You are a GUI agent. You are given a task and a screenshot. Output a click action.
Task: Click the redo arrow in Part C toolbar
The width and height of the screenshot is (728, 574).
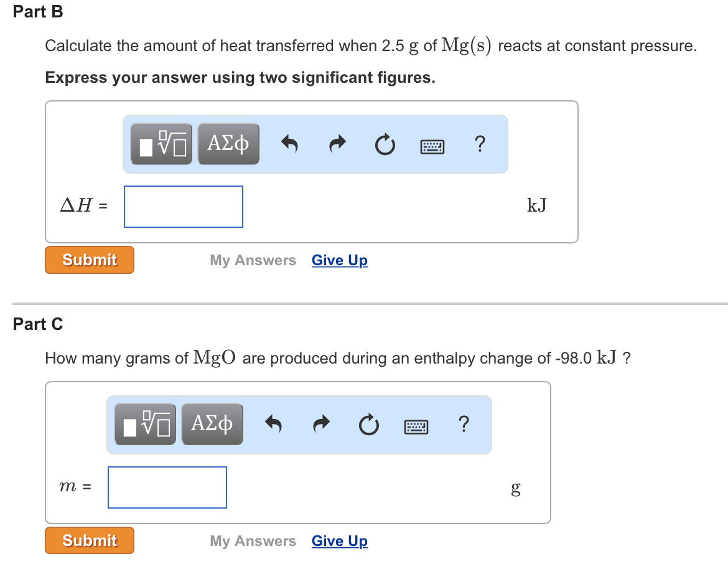click(320, 424)
